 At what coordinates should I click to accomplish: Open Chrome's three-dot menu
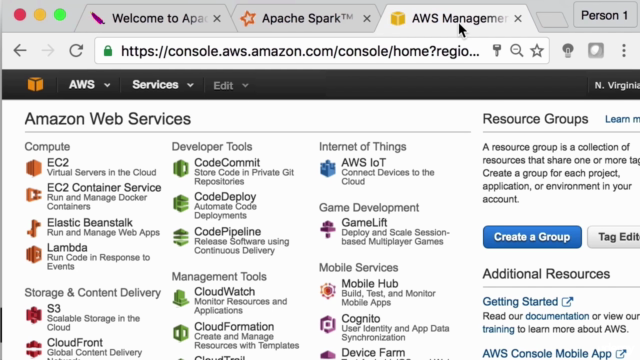624,51
